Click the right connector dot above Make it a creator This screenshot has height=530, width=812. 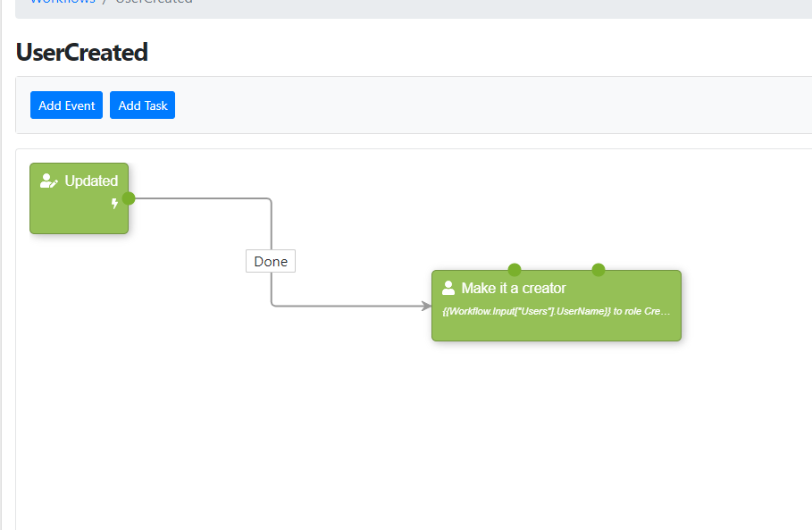coord(598,268)
